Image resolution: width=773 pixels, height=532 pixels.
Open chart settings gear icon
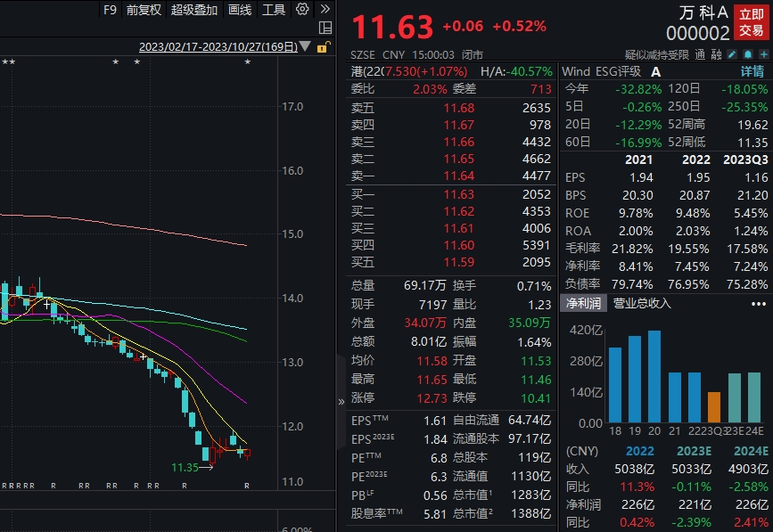[x=302, y=10]
